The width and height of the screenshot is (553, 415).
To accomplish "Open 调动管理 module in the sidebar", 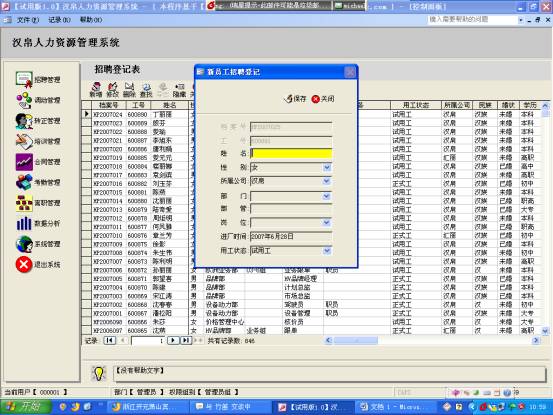I will 38,100.
